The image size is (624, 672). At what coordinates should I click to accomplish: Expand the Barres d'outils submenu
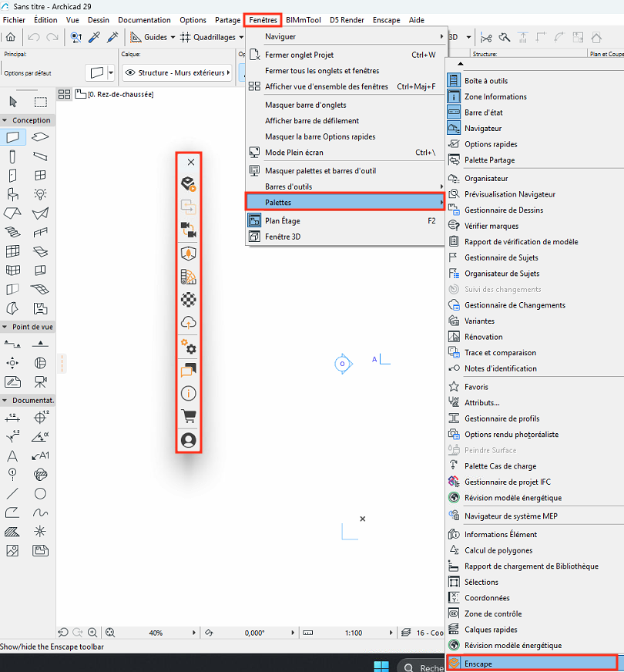pos(346,186)
